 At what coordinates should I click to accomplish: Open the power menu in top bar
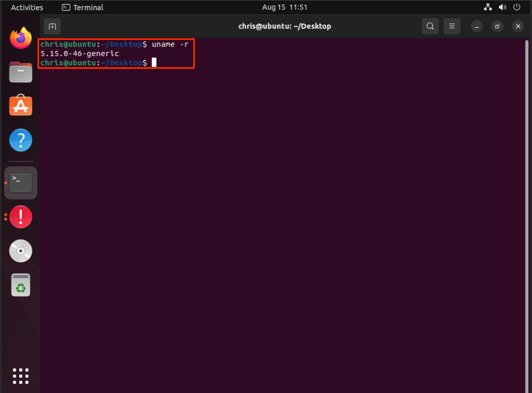517,7
